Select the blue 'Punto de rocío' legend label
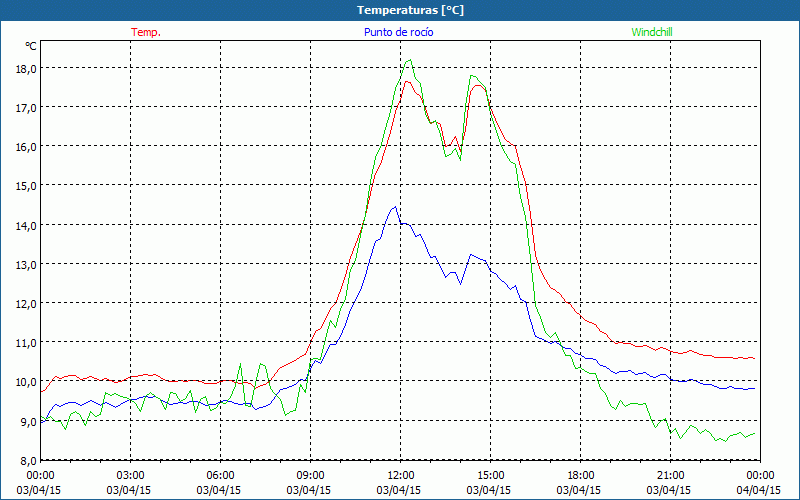The width and height of the screenshot is (800, 500). tap(398, 32)
